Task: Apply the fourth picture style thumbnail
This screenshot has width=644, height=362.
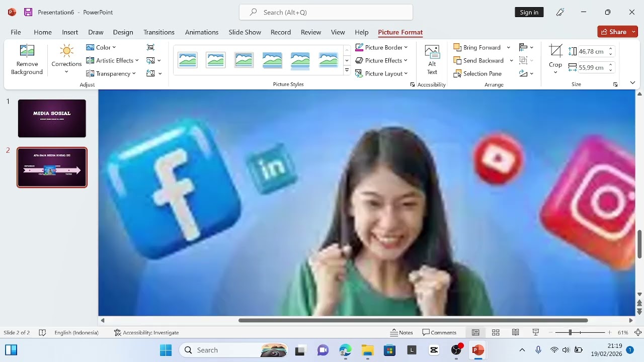Action: click(x=272, y=60)
